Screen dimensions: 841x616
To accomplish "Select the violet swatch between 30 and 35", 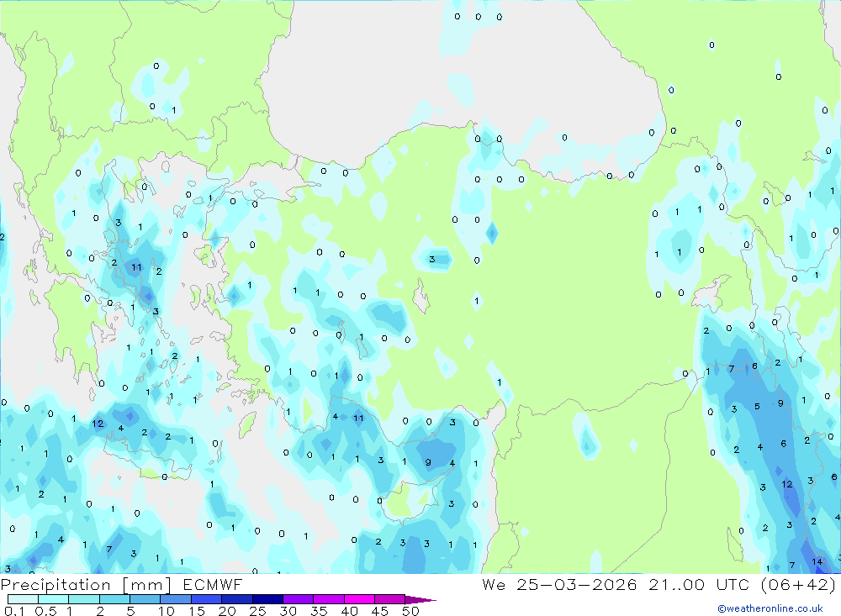I will point(299,599).
